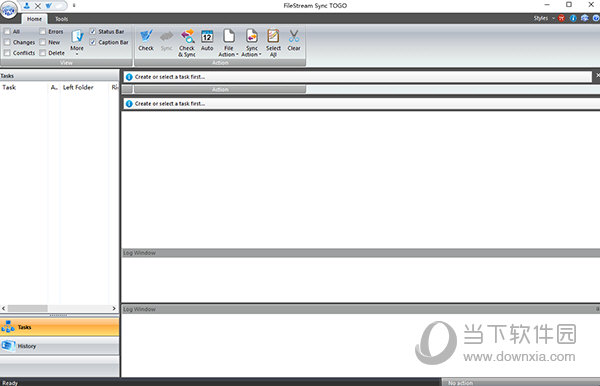Enable the Errors view checkbox
The height and width of the screenshot is (386, 600).
[x=42, y=31]
